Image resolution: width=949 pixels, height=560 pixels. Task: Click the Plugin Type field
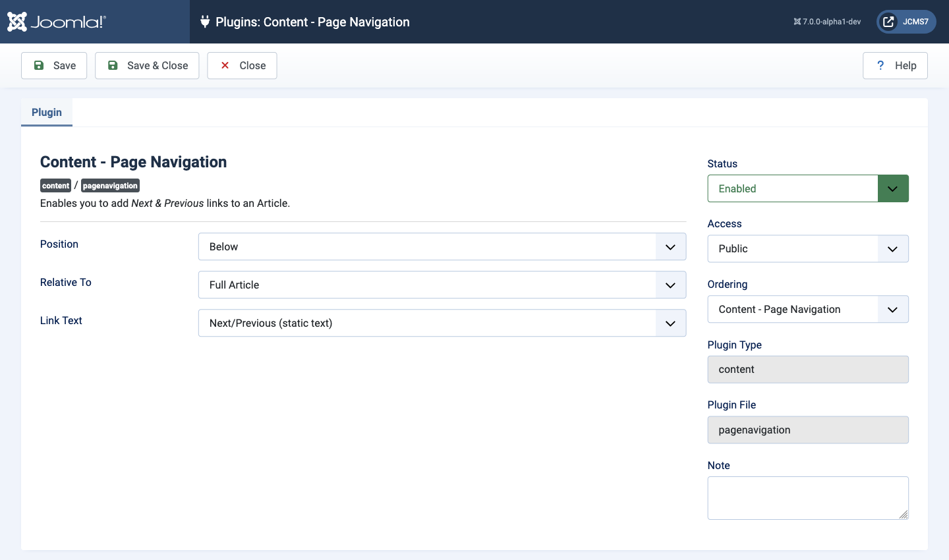(x=808, y=370)
